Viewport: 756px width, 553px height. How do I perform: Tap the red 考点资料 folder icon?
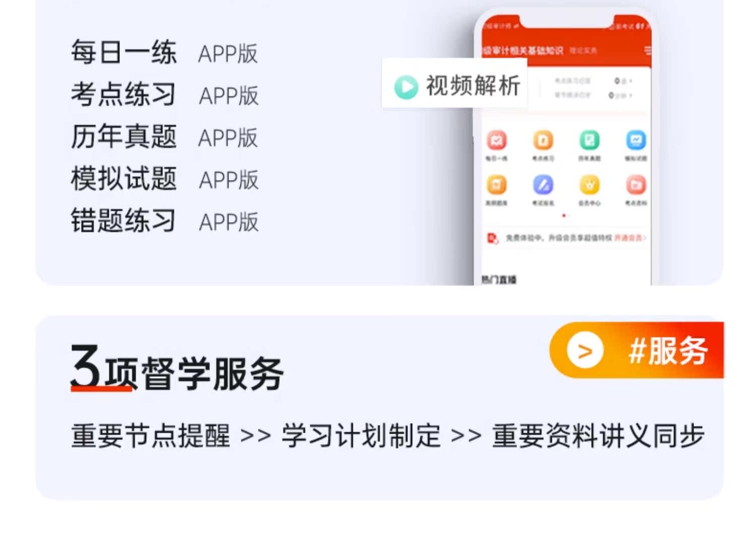636,185
